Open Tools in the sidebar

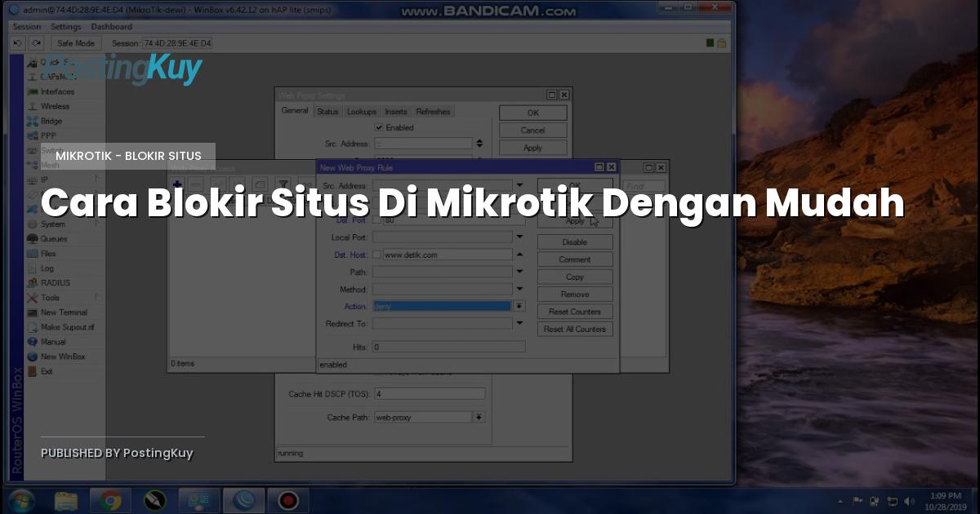click(50, 298)
